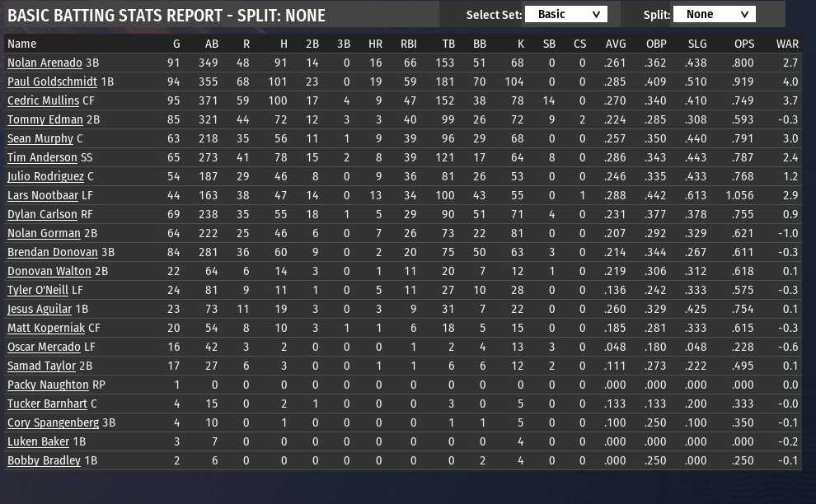Open Luken Baker player link
The width and height of the screenshot is (816, 504).
pyautogui.click(x=38, y=441)
